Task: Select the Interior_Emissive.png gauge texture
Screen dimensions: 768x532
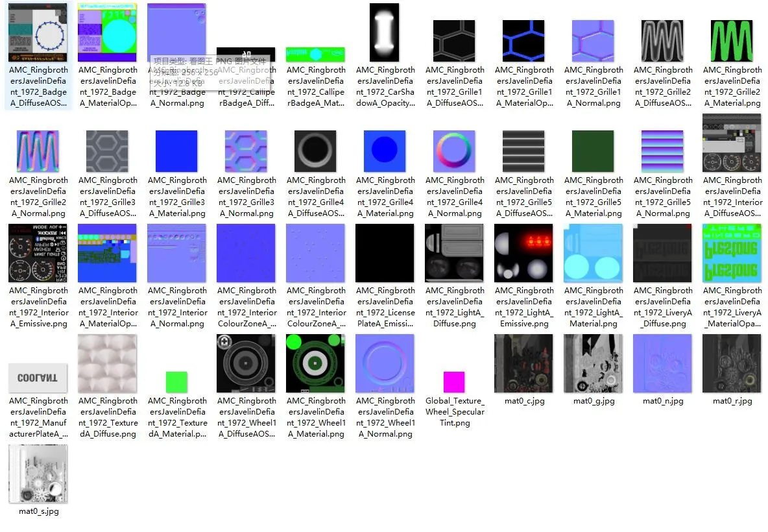Action: (38, 253)
